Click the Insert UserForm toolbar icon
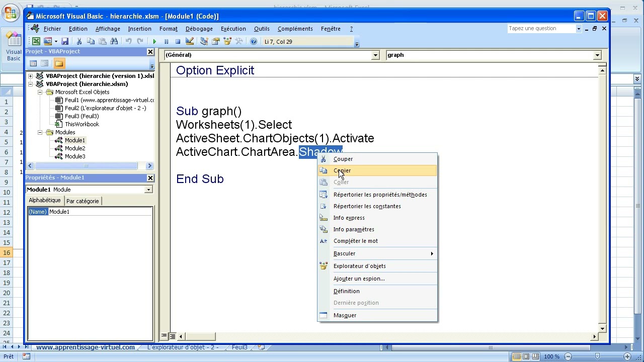Viewport: 644px width, 362px height. click(48, 41)
